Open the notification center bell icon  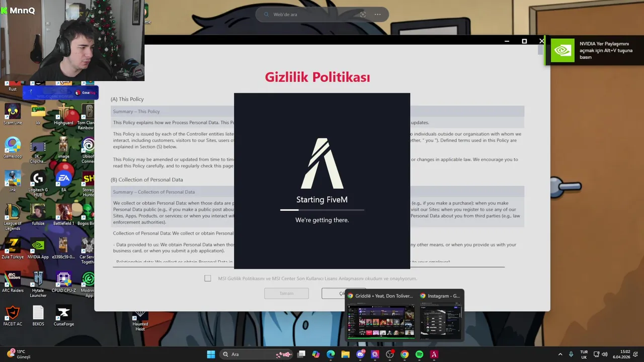pyautogui.click(x=636, y=354)
